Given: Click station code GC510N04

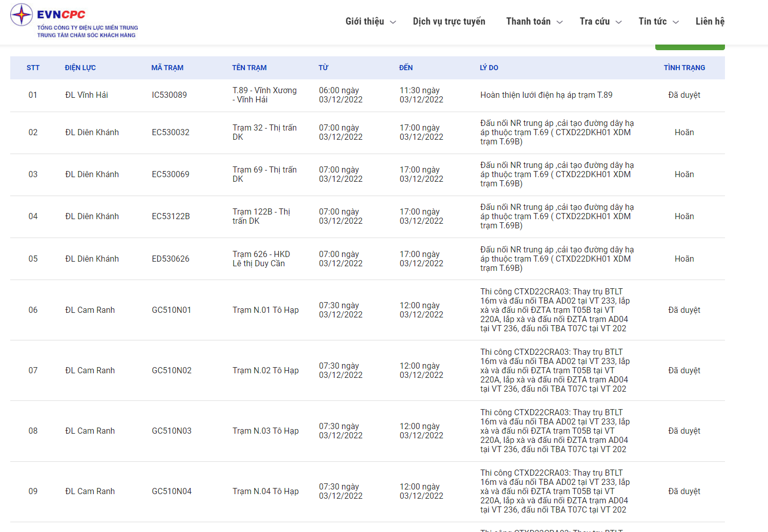Looking at the screenshot, I should (172, 492).
